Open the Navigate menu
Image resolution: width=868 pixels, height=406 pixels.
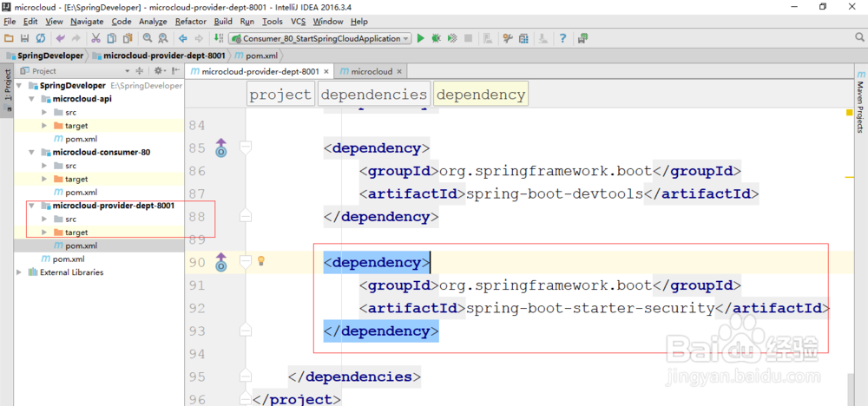tap(87, 22)
